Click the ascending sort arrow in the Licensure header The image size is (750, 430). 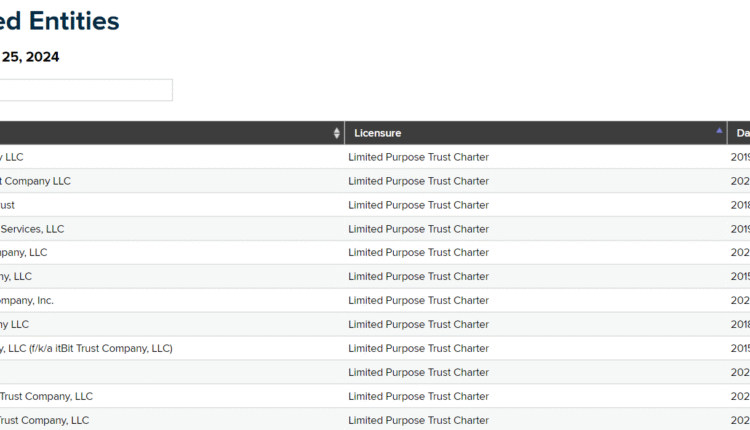click(720, 131)
